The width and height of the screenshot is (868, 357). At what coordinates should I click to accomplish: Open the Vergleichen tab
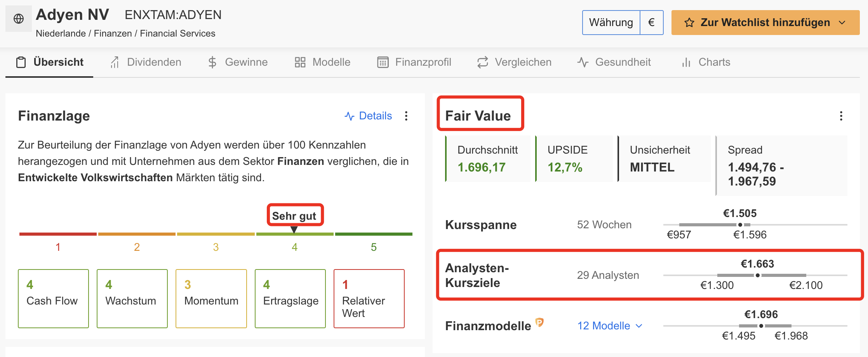(515, 62)
